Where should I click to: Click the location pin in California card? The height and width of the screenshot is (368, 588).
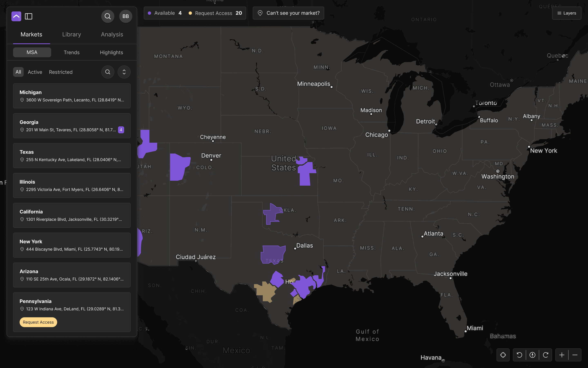pos(22,219)
